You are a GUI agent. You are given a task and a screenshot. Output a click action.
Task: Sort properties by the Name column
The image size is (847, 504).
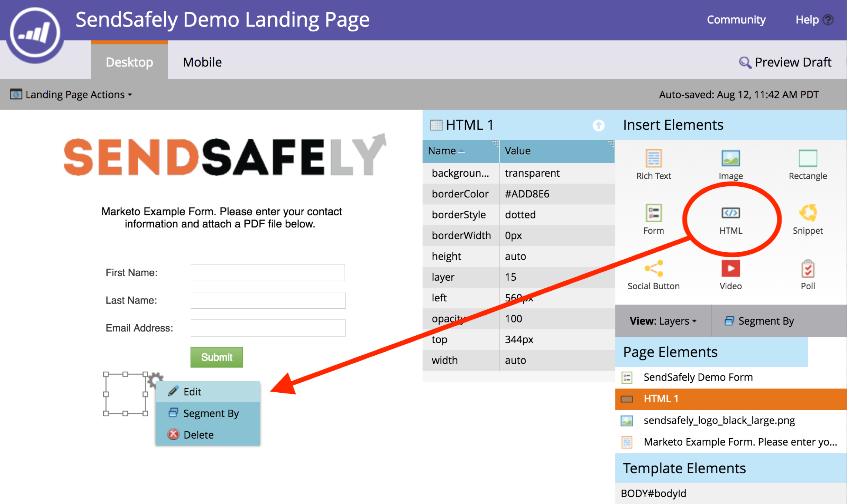(x=460, y=151)
